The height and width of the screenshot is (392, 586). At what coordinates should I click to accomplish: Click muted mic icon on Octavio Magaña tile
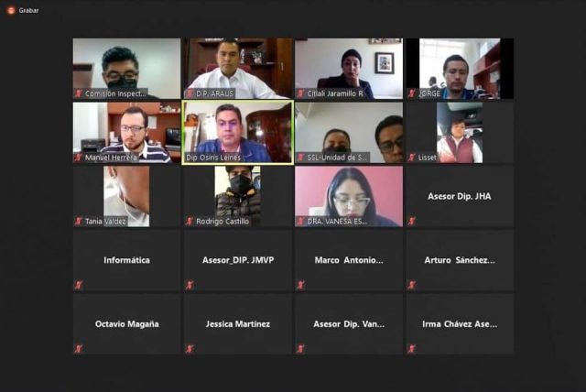pos(79,349)
